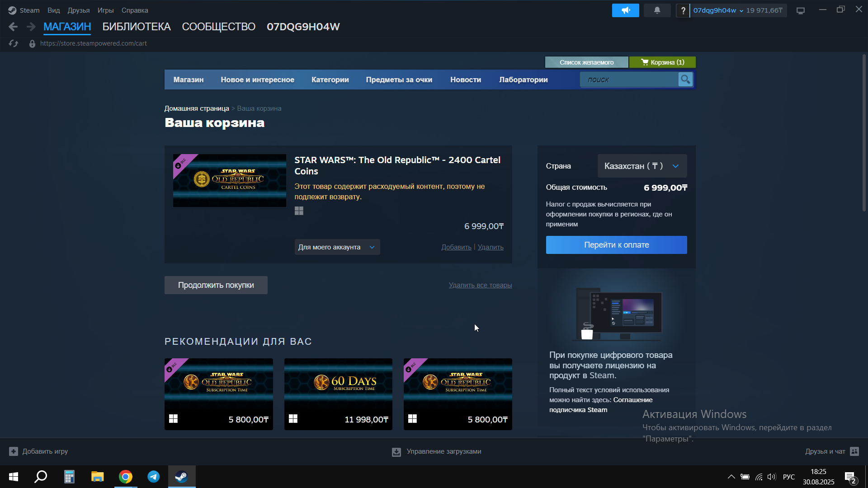Click Windows platform icon under Cartel Coins
The width and height of the screenshot is (868, 488).
(x=299, y=211)
